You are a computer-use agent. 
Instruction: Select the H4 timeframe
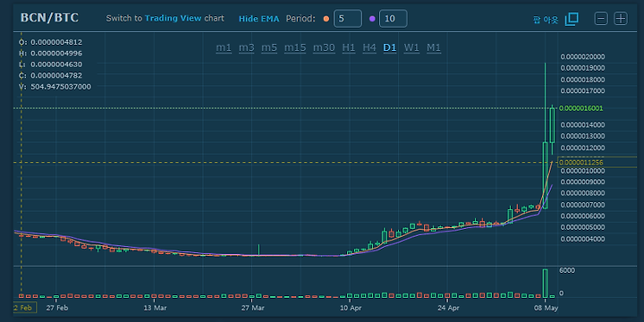pyautogui.click(x=369, y=47)
